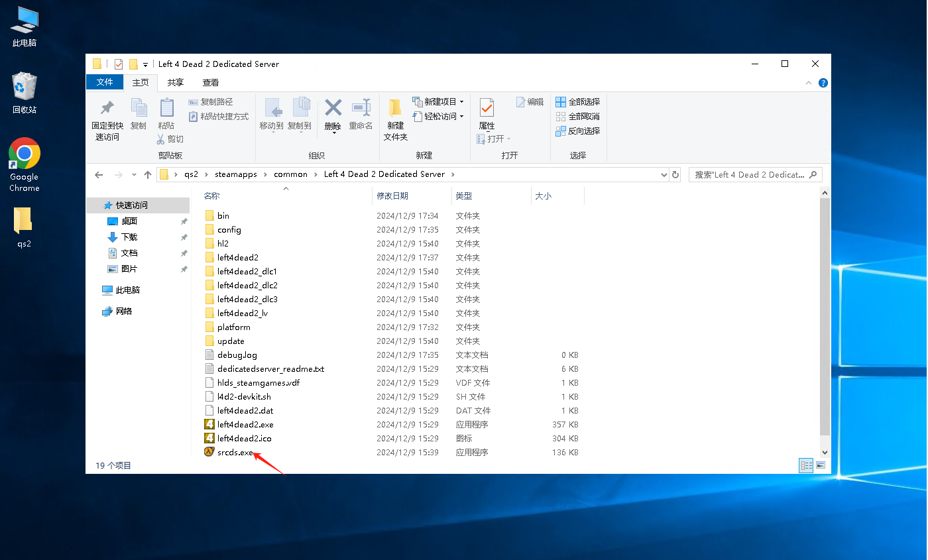Viewport: 928px width, 560px height.
Task: Open New item dropdown
Action: point(438,102)
